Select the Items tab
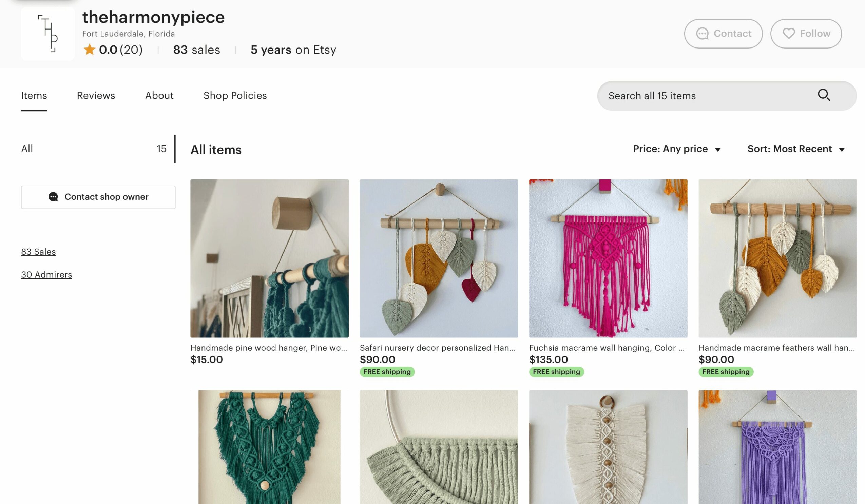The height and width of the screenshot is (504, 865). click(x=34, y=95)
